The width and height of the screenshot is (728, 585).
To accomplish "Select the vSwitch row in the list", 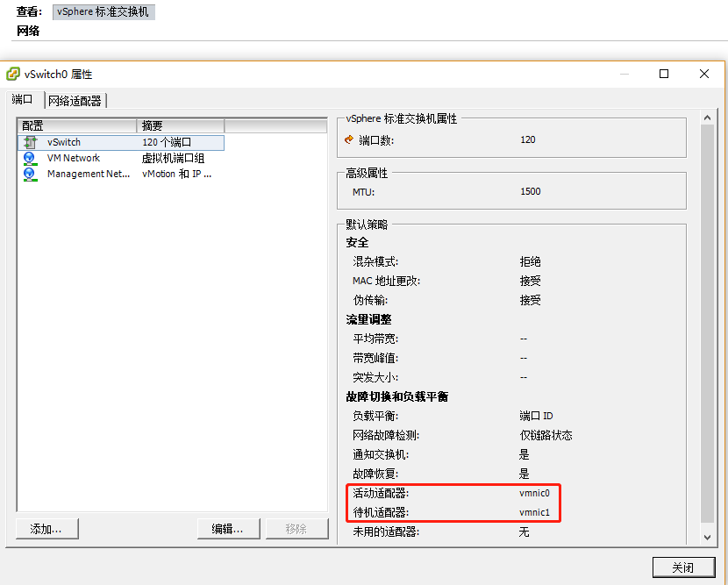I will (x=121, y=142).
